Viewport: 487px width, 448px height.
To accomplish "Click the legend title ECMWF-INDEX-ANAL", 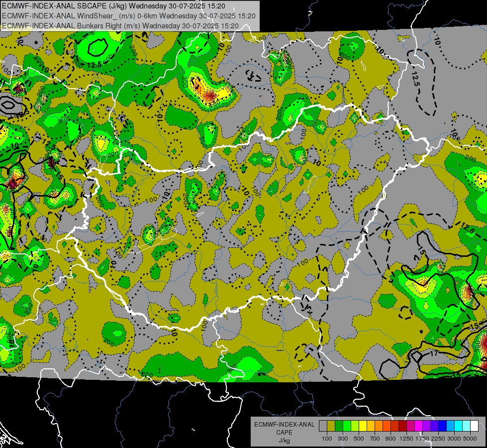I will 284,425.
